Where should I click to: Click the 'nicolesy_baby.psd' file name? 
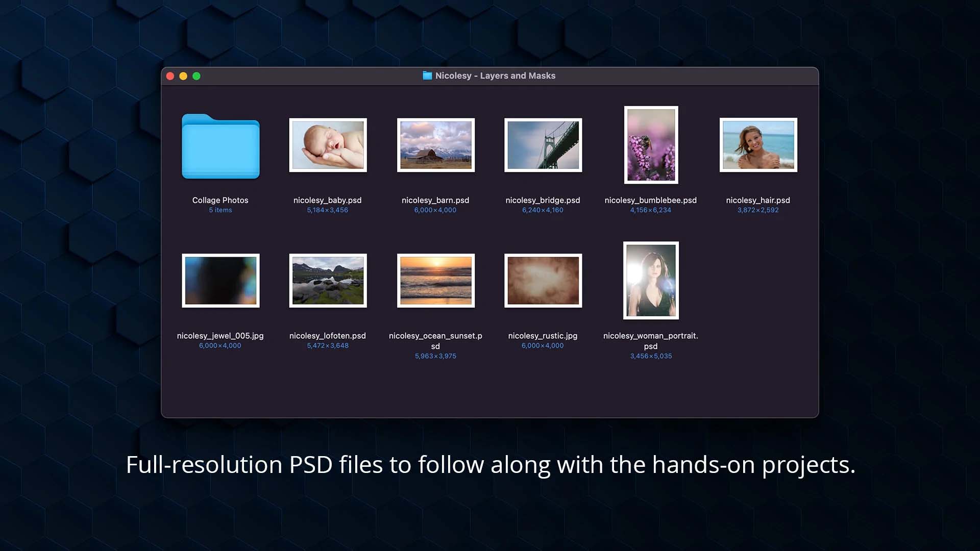(x=328, y=200)
